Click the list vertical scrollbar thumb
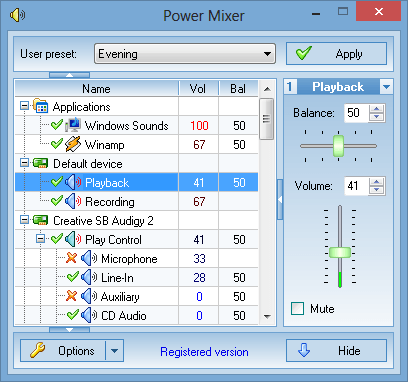408x382 pixels. pos(266,119)
